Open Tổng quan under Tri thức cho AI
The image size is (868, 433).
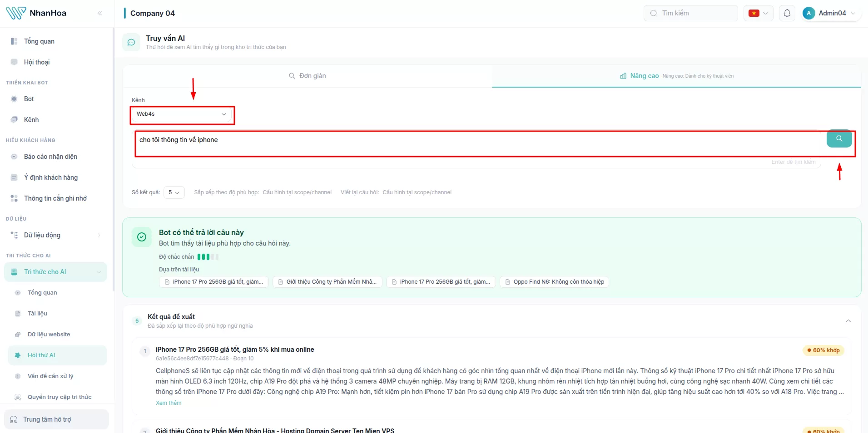[57, 293]
